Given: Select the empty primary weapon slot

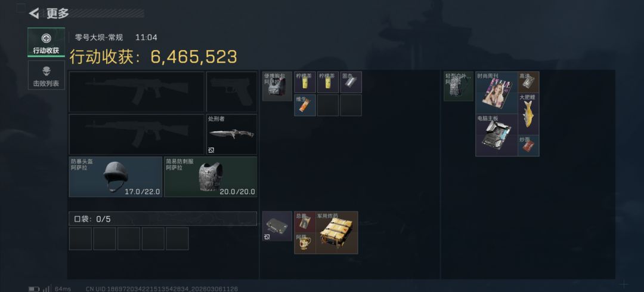Looking at the screenshot, I should pos(137,92).
